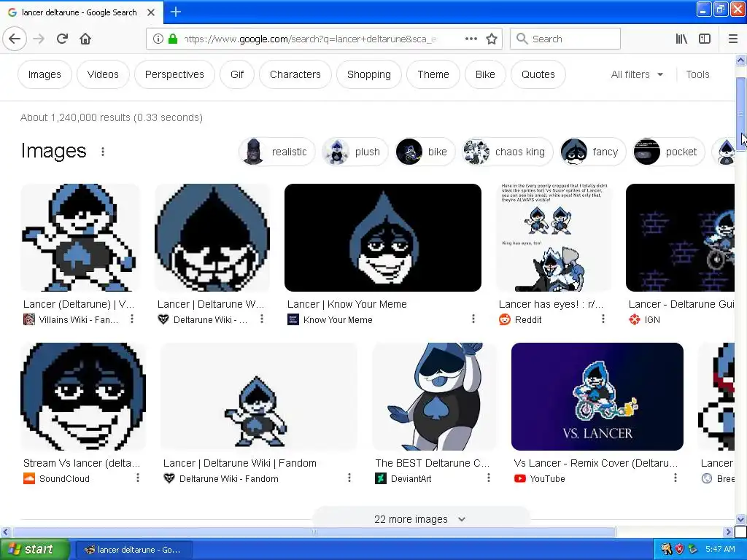Screen dimensions: 747x560
Task: Expand the All filters dropdown
Action: [637, 74]
